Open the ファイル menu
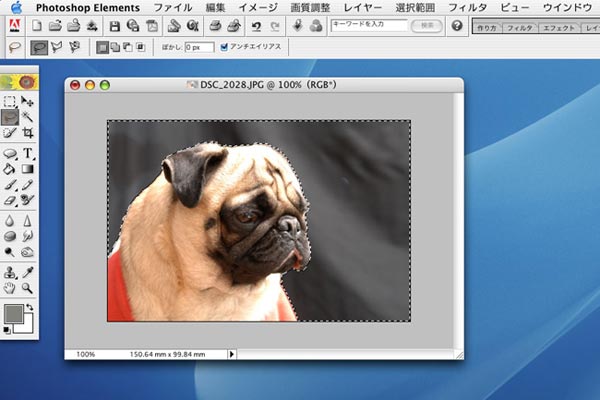Image resolution: width=600 pixels, height=400 pixels. pyautogui.click(x=173, y=8)
